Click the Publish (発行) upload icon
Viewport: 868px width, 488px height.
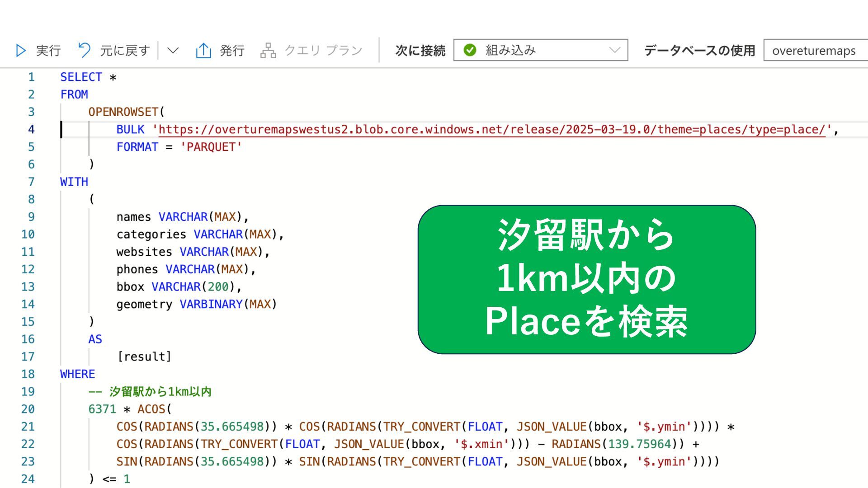(x=203, y=50)
